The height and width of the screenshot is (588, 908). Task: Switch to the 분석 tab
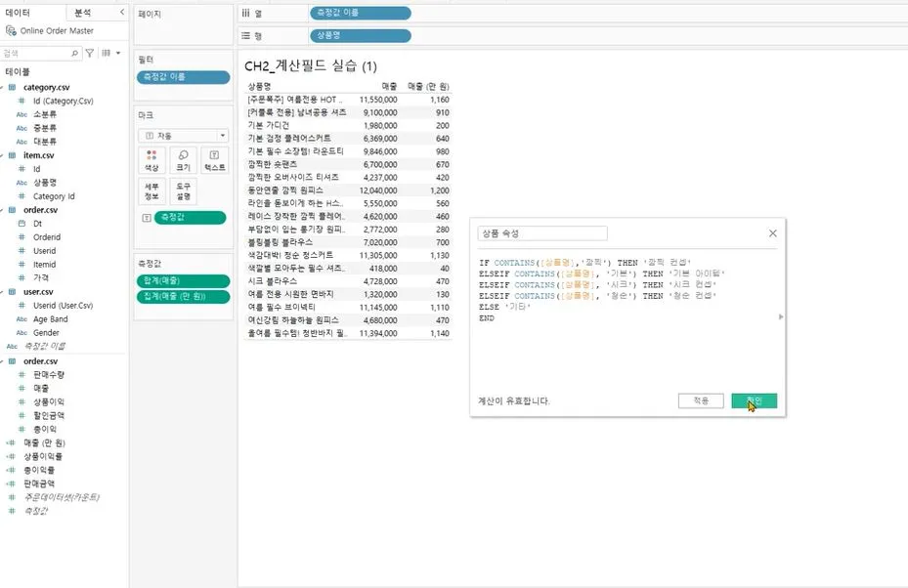82,12
